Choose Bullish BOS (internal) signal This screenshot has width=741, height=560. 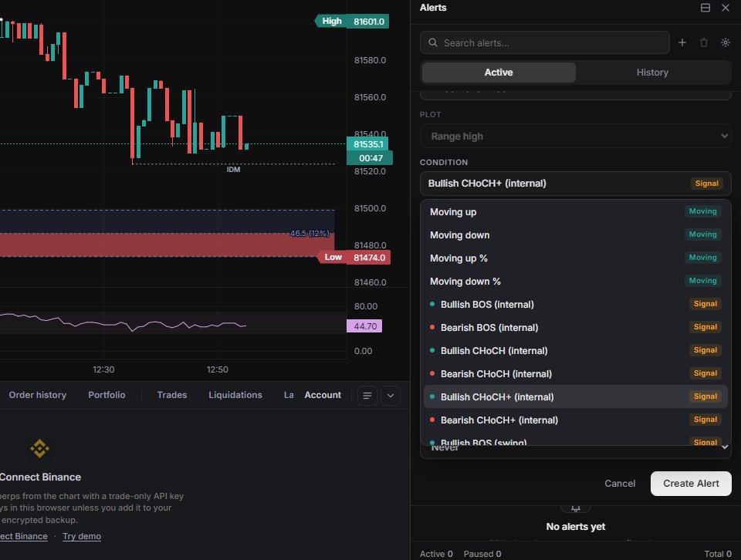pos(576,305)
